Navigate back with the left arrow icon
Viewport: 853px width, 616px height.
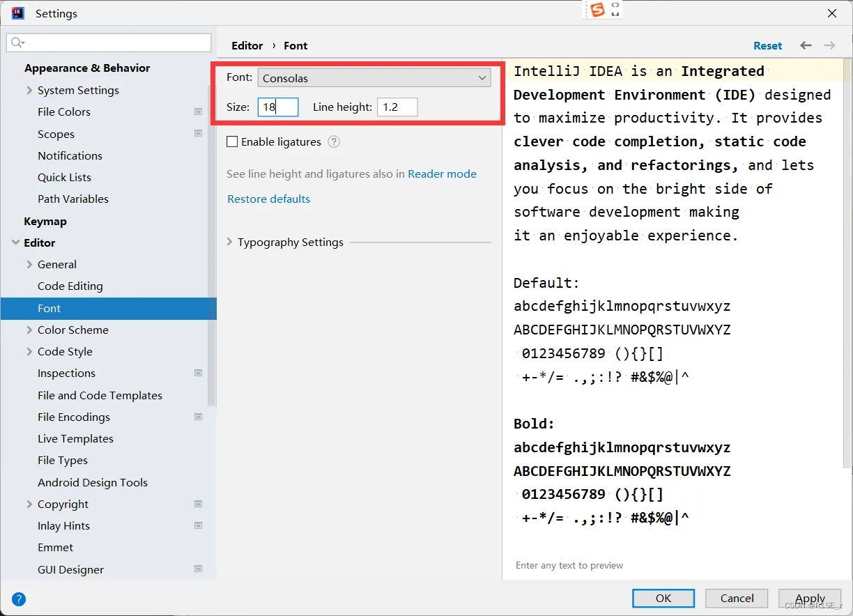tap(806, 45)
